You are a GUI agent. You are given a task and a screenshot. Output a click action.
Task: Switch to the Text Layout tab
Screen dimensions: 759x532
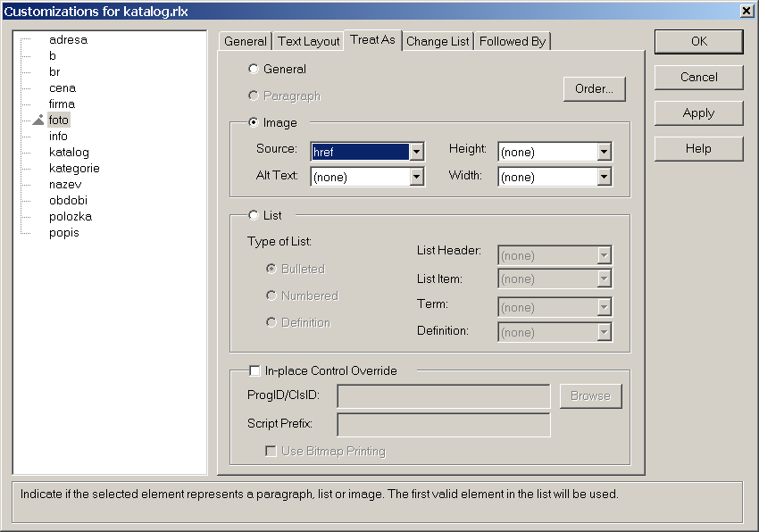point(308,41)
